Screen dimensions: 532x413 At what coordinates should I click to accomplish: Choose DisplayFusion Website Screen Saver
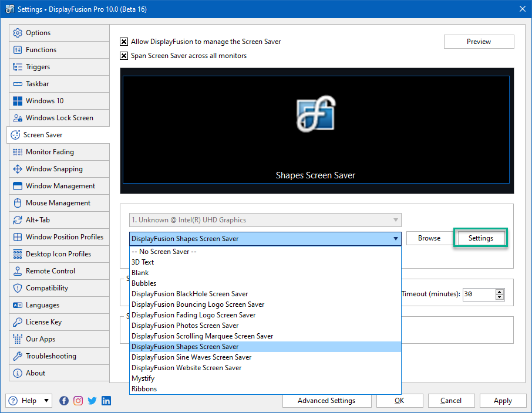pos(265,368)
